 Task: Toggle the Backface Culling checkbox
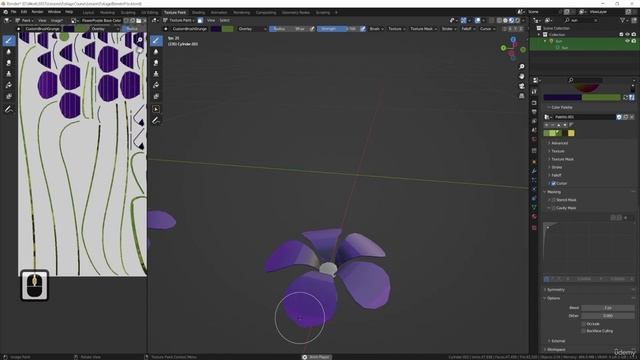[583, 331]
